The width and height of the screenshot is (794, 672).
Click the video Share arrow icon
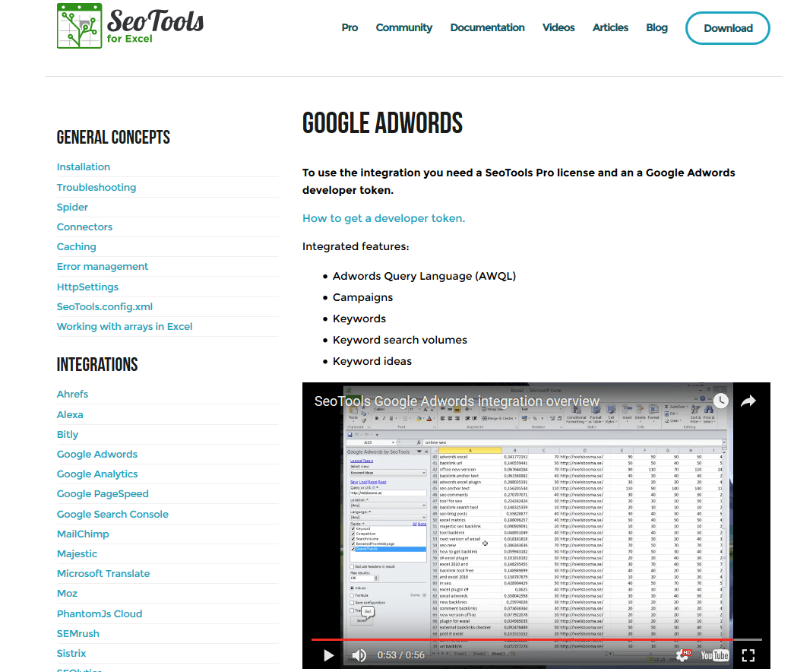(x=748, y=401)
